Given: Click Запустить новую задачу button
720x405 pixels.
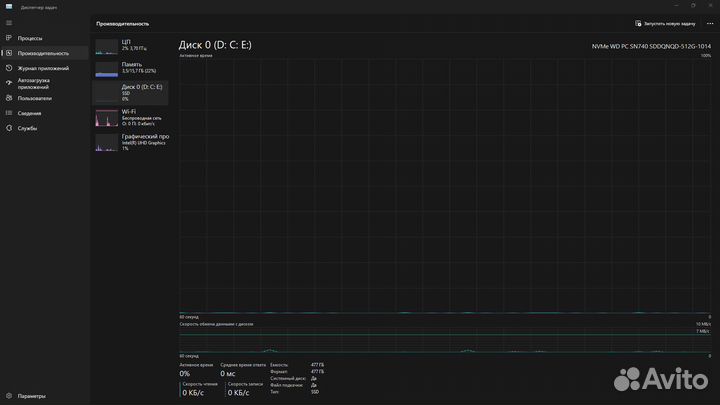Looking at the screenshot, I should (x=665, y=22).
